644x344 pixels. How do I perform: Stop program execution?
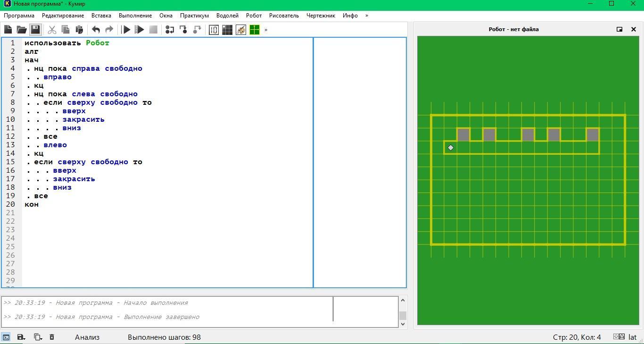pos(153,30)
